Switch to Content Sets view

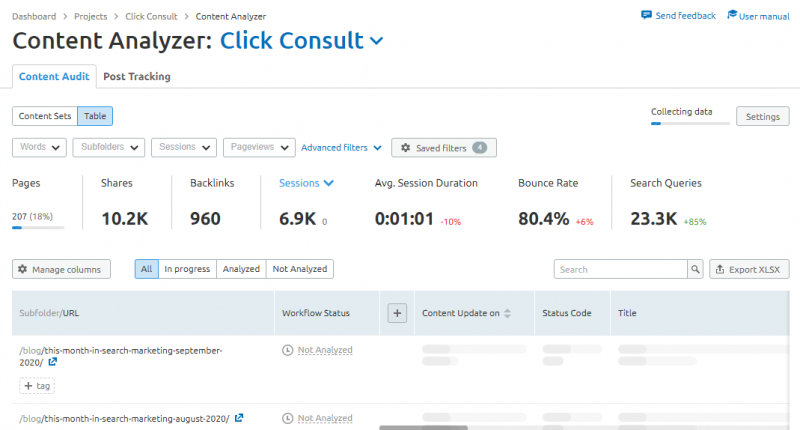45,116
